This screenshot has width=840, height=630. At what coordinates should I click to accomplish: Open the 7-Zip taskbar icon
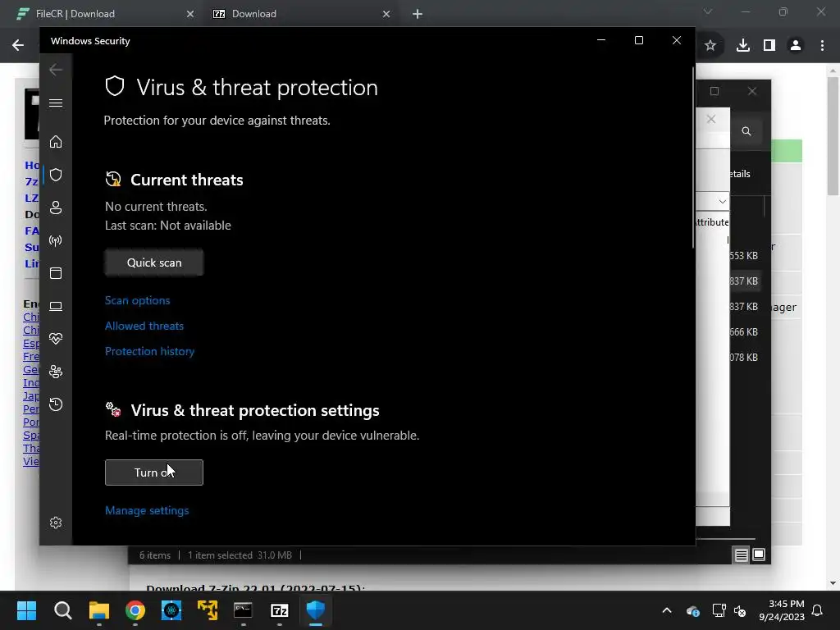279,610
